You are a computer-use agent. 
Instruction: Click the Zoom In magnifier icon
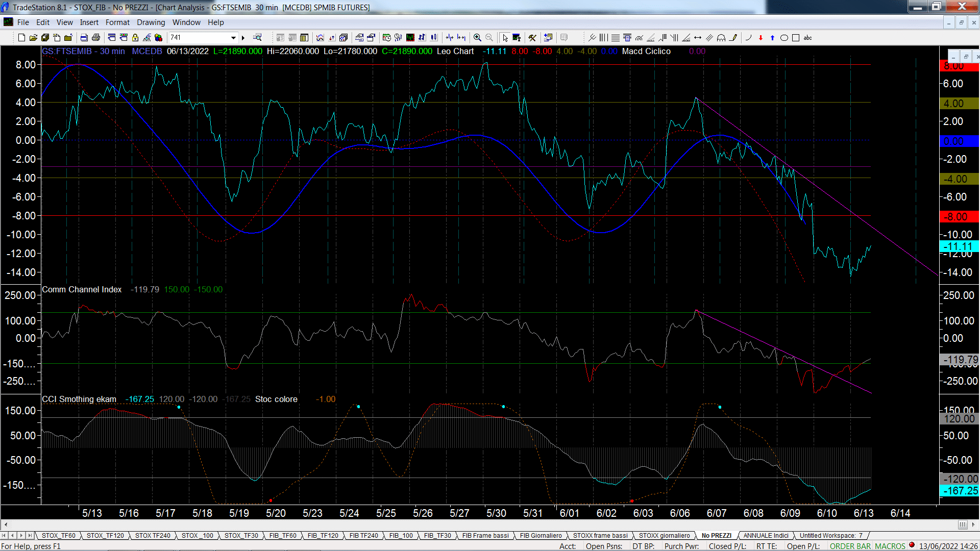click(477, 37)
